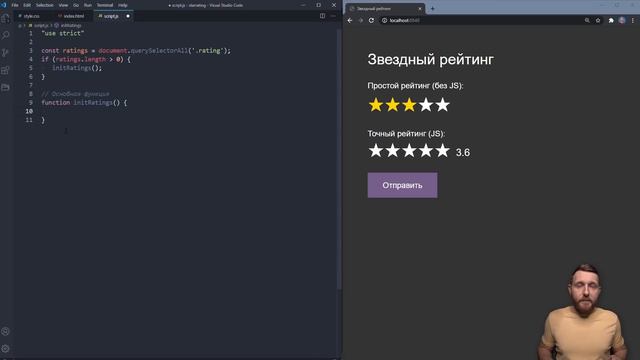Select first star of Простой рейтинг

coord(376,105)
